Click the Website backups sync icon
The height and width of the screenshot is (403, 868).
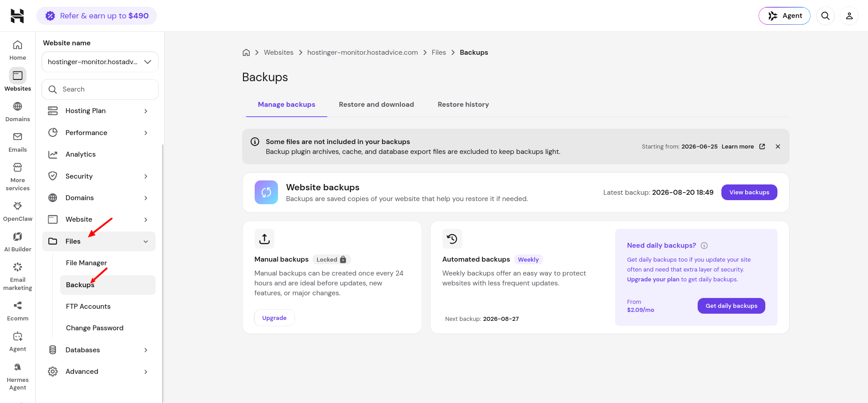click(266, 193)
